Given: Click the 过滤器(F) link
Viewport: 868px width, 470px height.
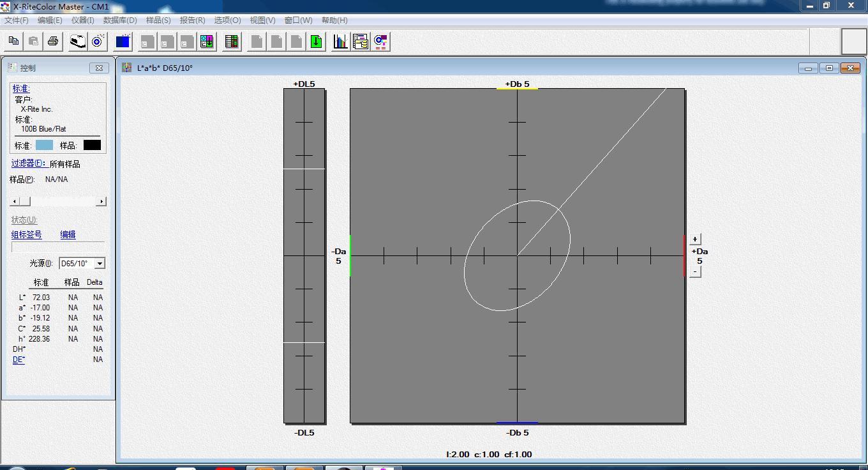Looking at the screenshot, I should click(29, 163).
